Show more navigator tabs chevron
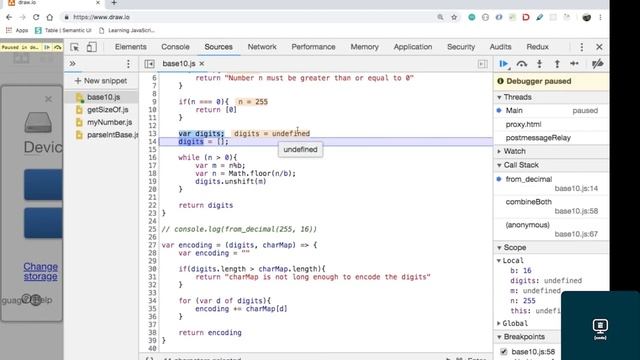The image size is (640, 360). coord(72,64)
